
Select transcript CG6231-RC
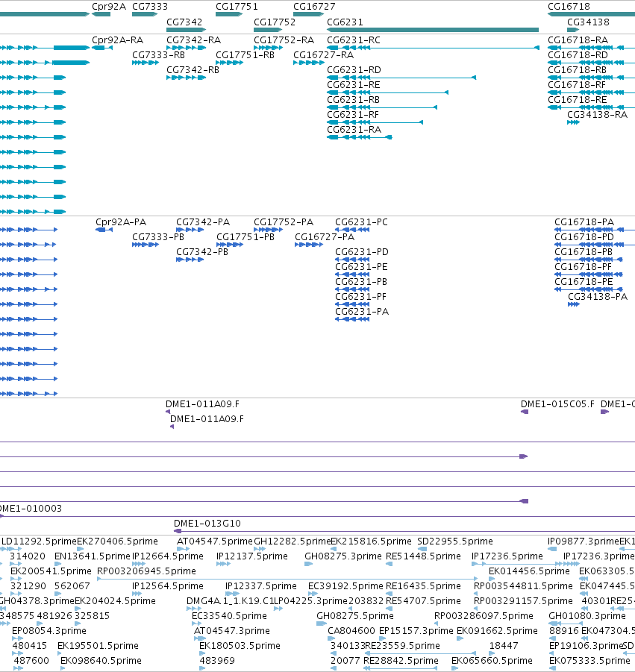354,40
